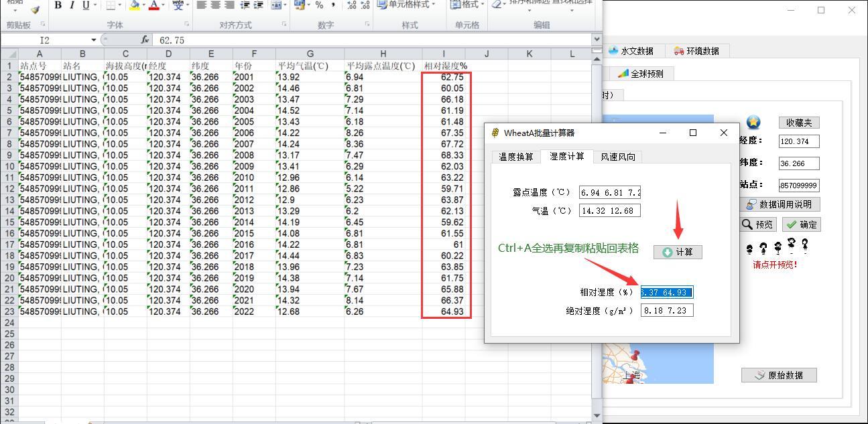Select the row 10 header
Screen dimensions: 868x424
[x=9, y=166]
